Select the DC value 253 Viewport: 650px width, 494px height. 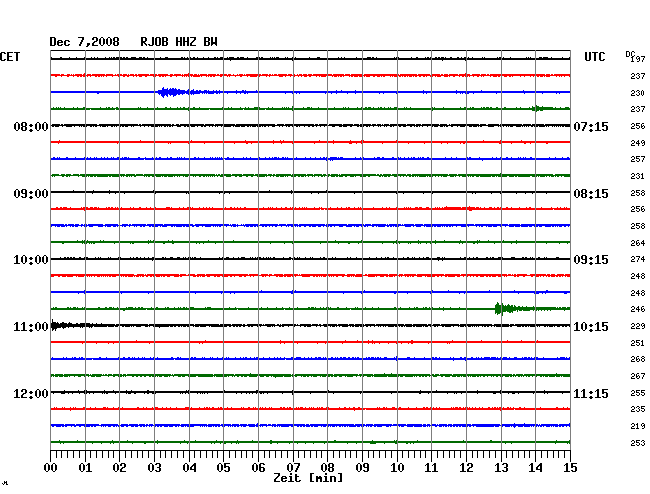(x=638, y=443)
